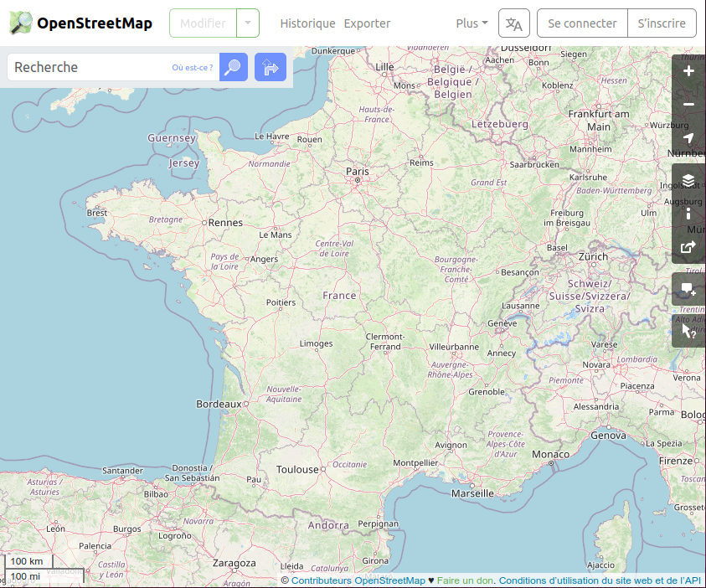This screenshot has height=588, width=706.
Task: Expand the Plus dropdown menu
Action: (x=472, y=23)
